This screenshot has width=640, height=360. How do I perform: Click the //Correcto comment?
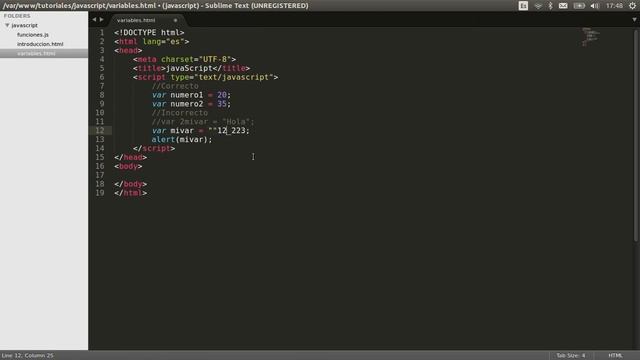coord(175,86)
